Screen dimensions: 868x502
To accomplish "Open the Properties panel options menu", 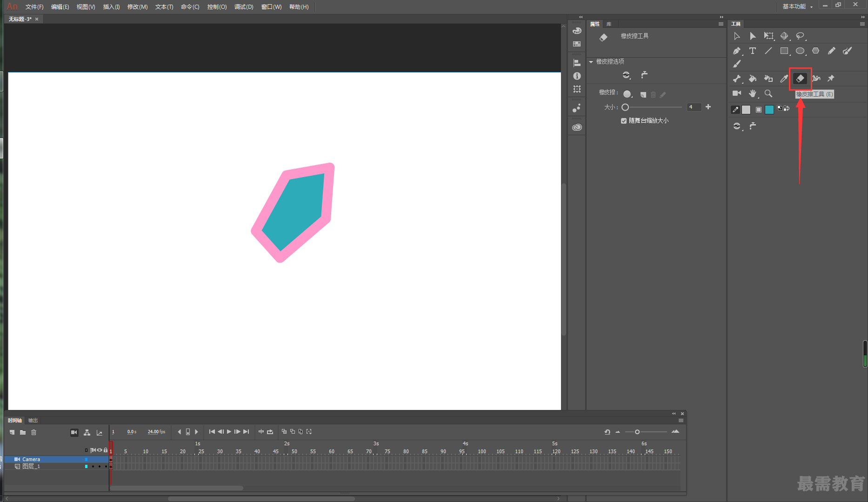I will (x=721, y=24).
